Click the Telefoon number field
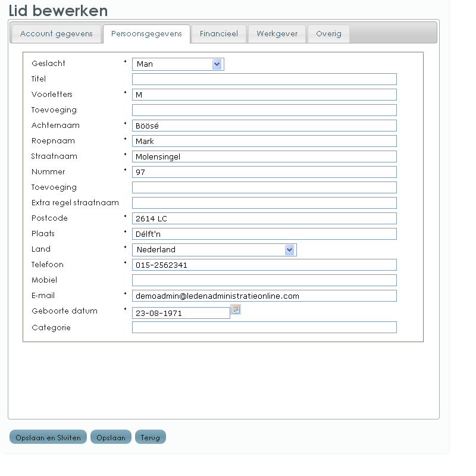 point(264,265)
